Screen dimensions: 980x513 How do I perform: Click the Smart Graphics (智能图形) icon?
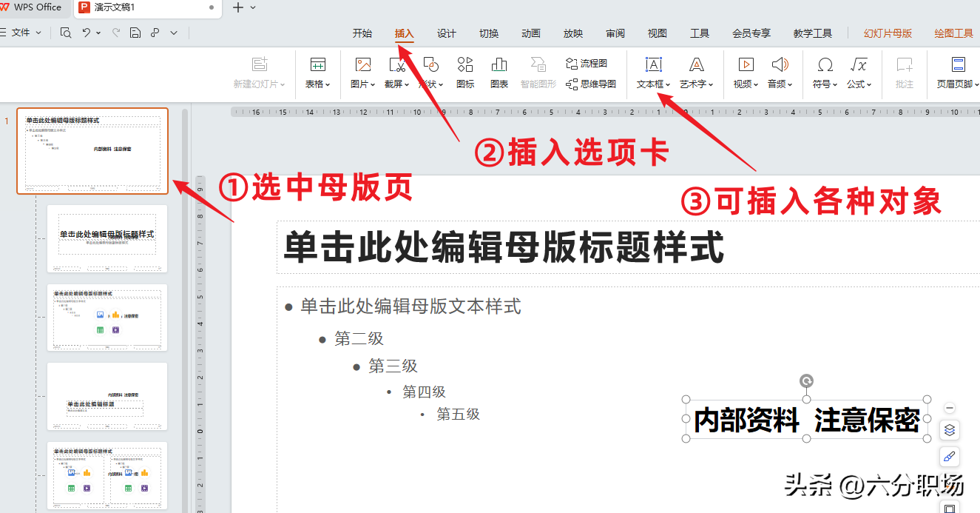(x=538, y=64)
